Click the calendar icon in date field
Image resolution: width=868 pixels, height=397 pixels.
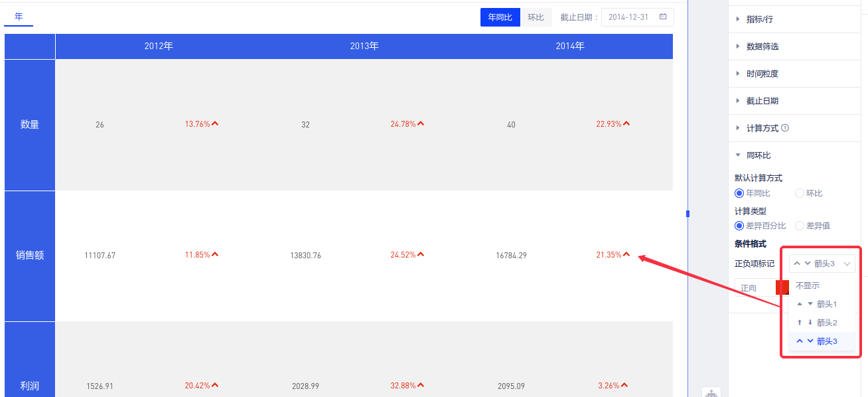[x=662, y=17]
